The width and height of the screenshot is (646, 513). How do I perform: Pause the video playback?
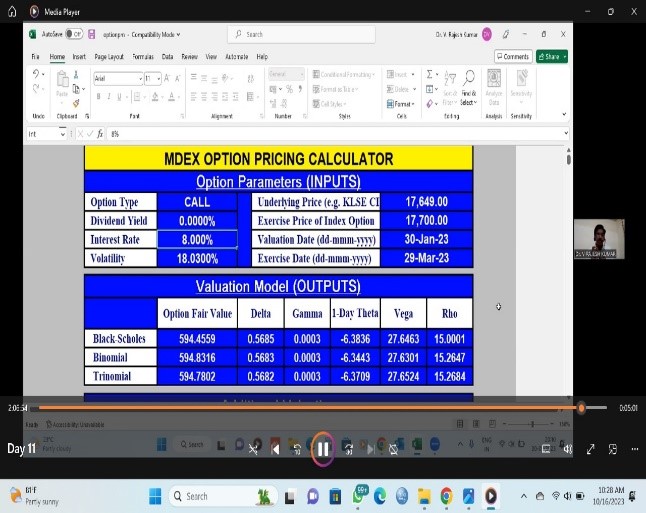click(x=323, y=449)
